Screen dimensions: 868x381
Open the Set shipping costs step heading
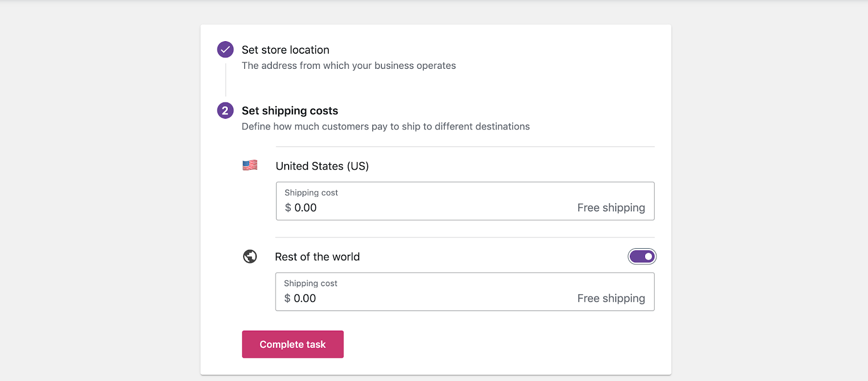click(x=290, y=111)
